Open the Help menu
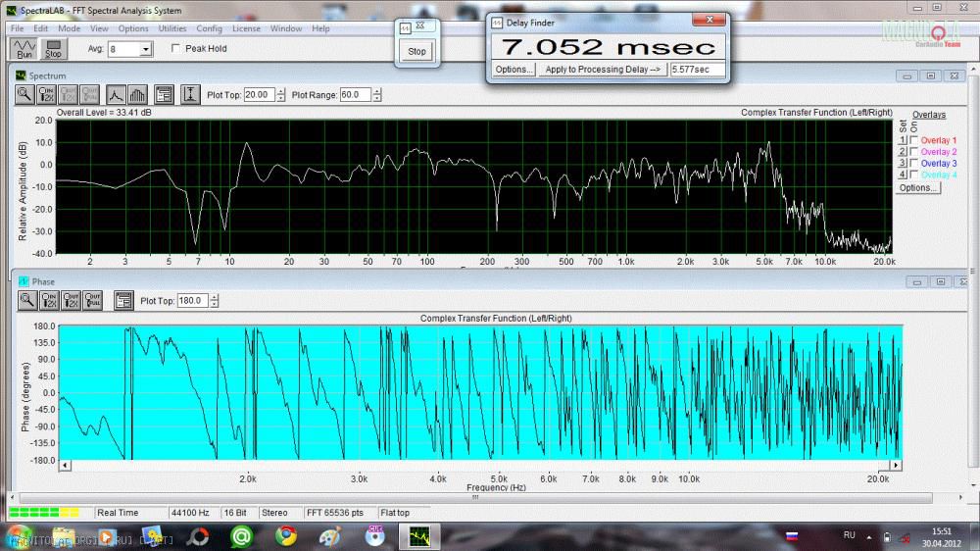Screen dimensions: 980x551 [x=320, y=28]
